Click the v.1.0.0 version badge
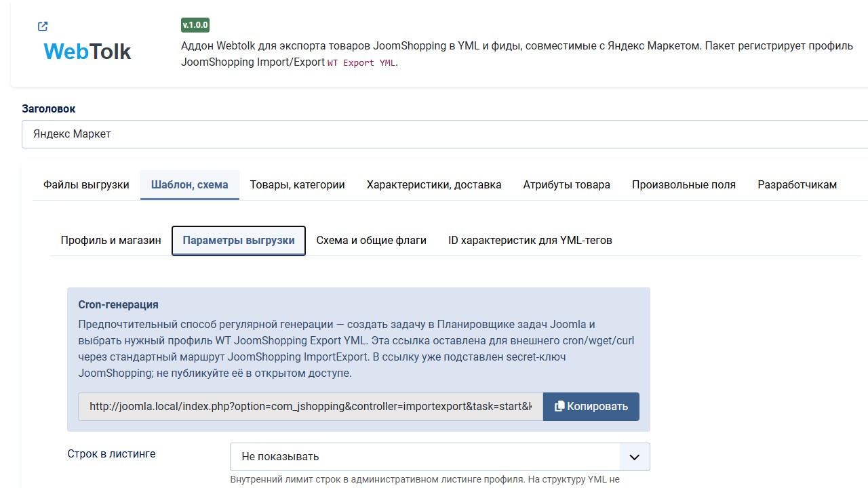Viewport: 868px width, 488px height. [x=195, y=25]
